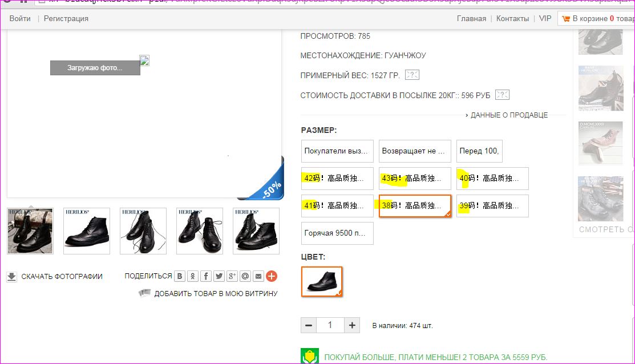Open second related boot in sidebar
This screenshot has height=364, width=635.
(601, 88)
